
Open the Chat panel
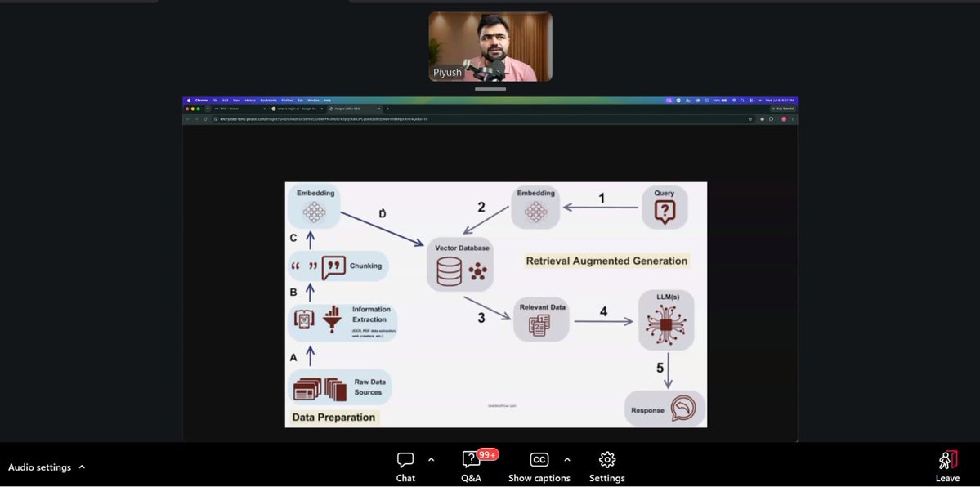click(x=405, y=467)
